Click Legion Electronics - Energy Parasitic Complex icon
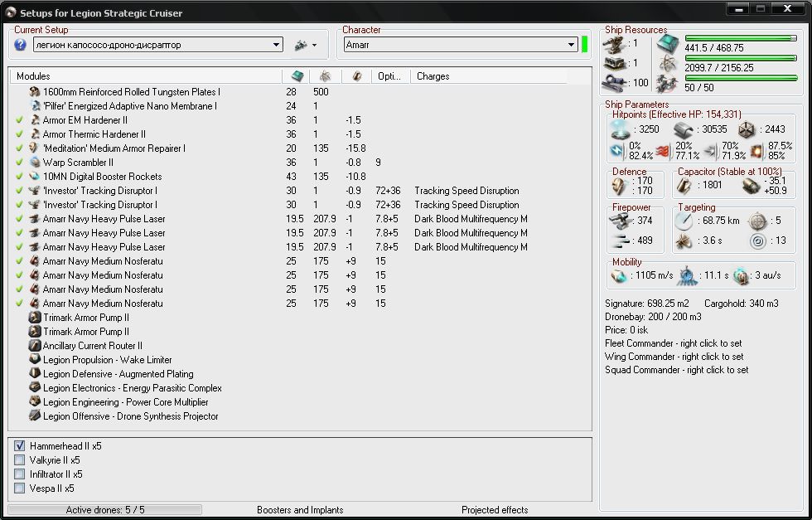This screenshot has height=520, width=812. (x=35, y=388)
